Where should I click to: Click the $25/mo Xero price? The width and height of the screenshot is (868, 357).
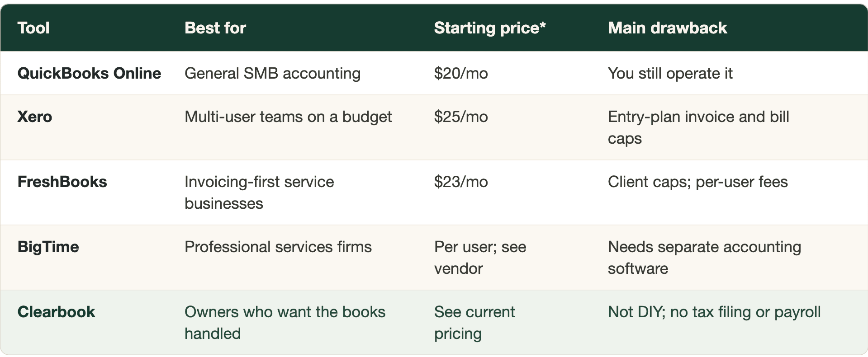[461, 117]
